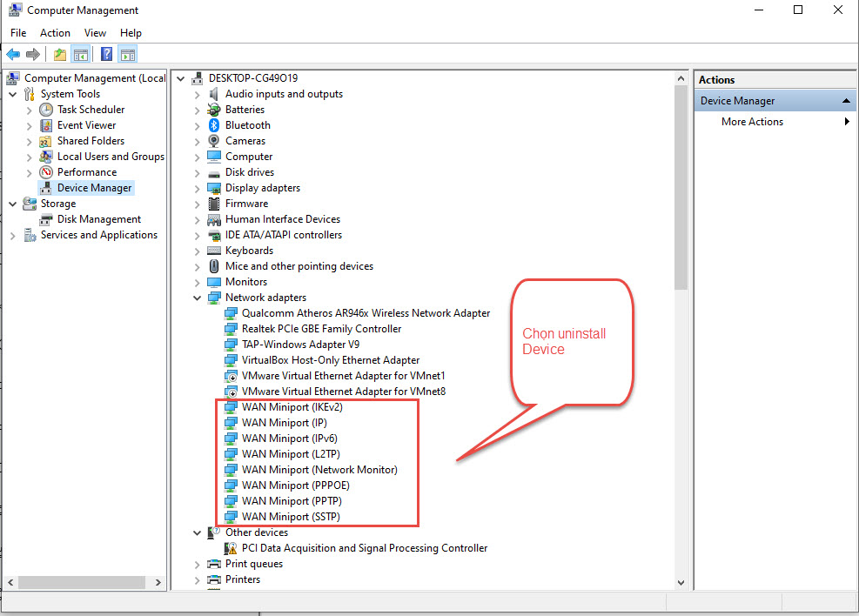
Task: Click the Mice and other pointing devices icon
Action: click(214, 266)
